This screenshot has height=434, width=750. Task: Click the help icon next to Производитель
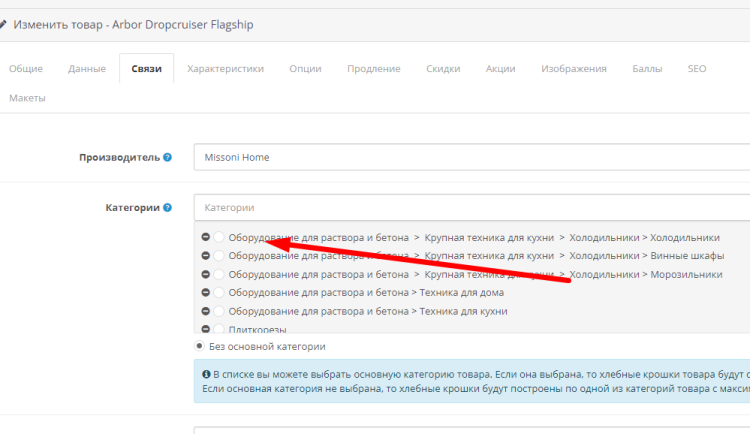point(167,157)
